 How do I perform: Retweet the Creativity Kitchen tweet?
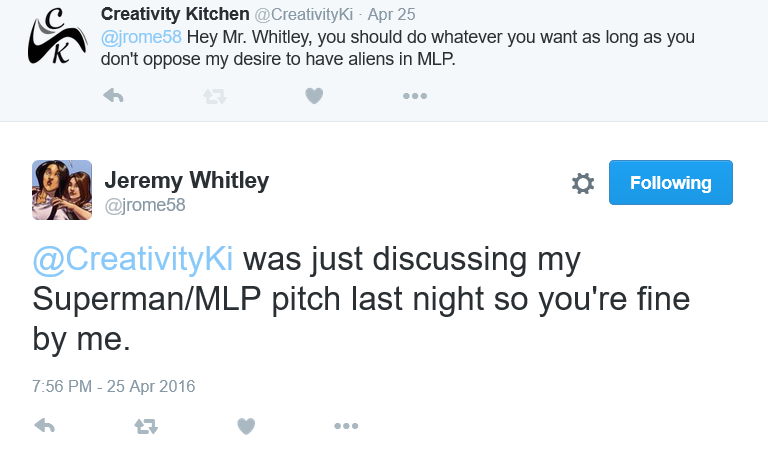pyautogui.click(x=214, y=96)
